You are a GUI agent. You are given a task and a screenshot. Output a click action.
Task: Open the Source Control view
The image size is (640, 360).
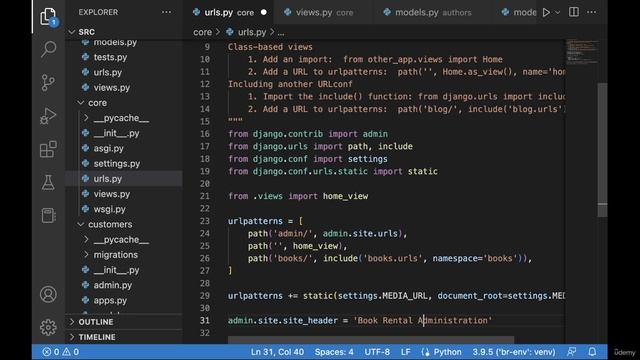click(48, 82)
